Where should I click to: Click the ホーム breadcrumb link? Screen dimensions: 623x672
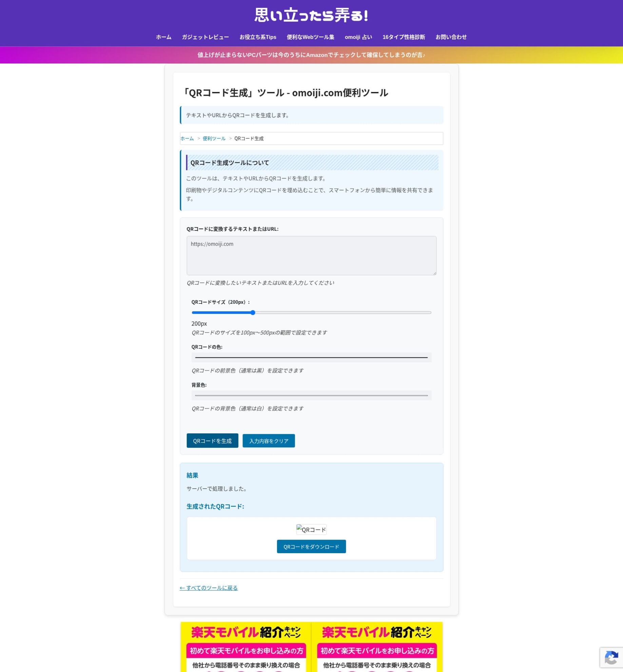click(x=187, y=138)
